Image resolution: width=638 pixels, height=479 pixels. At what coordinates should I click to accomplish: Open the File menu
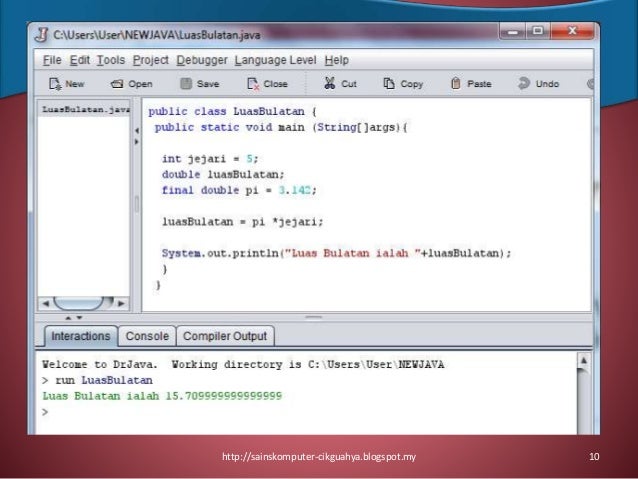[x=52, y=60]
